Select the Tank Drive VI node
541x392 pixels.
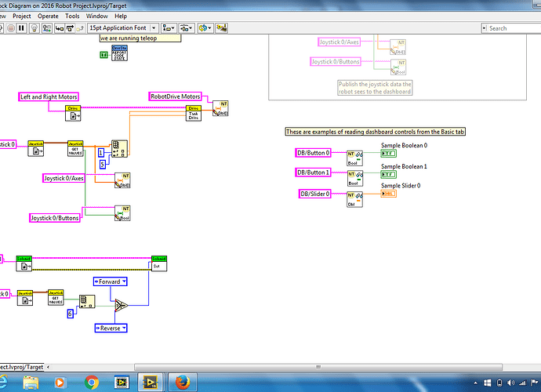pyautogui.click(x=193, y=113)
